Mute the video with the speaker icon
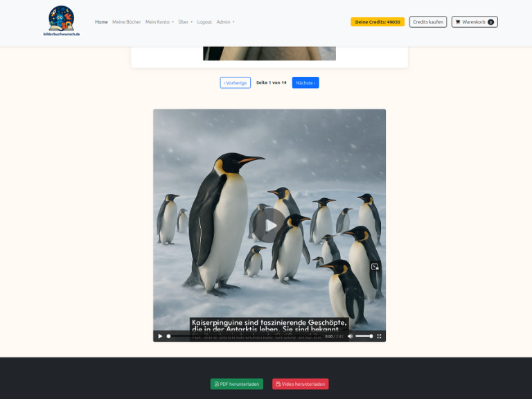532x399 pixels. point(350,336)
